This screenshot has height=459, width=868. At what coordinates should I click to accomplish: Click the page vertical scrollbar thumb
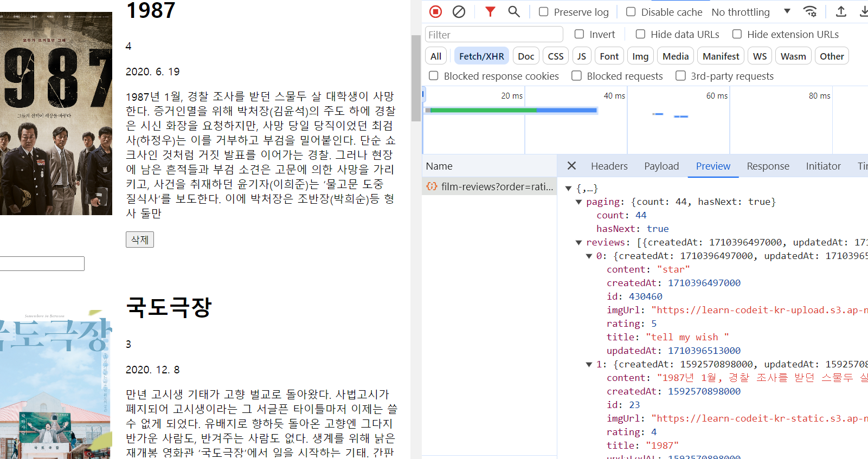416,78
